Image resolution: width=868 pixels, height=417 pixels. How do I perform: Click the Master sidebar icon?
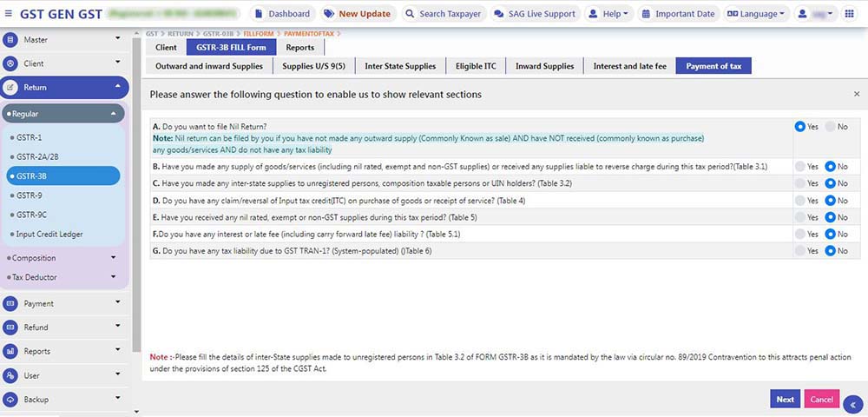(10, 40)
